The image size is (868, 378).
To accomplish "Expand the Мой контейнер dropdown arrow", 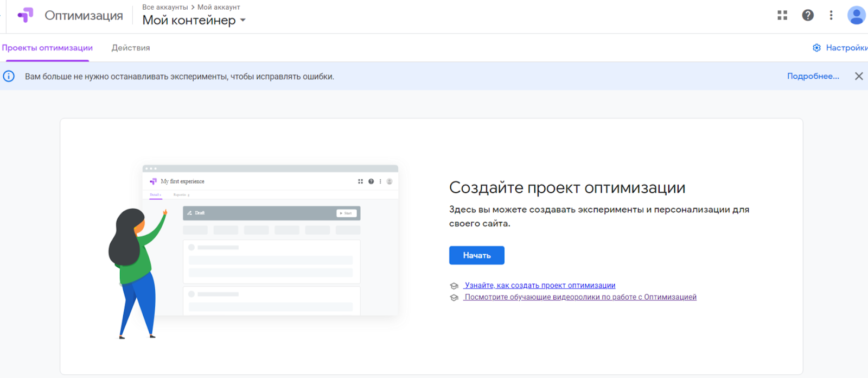I will click(x=243, y=20).
